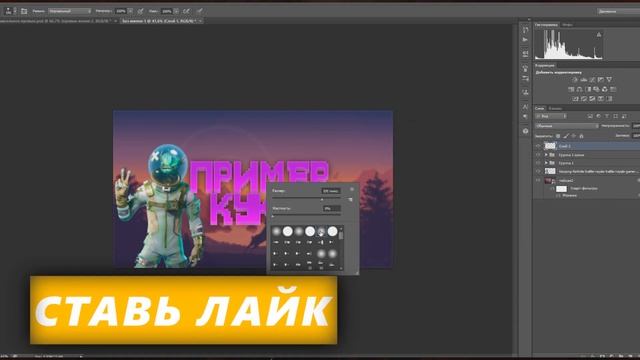This screenshot has height=360, width=640.
Task: Add a Brightness/Contrast adjustment icon
Action: coord(575,80)
